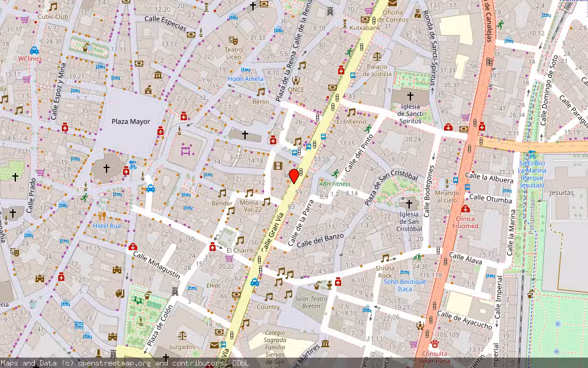Select the artist palette icon near Calle Miñagustín
Viewport: 588px width, 368px height.
[119, 293]
